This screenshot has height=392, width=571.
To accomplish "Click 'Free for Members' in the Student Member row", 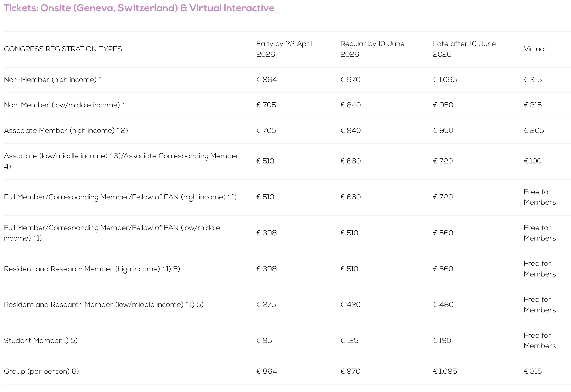I will [x=540, y=340].
